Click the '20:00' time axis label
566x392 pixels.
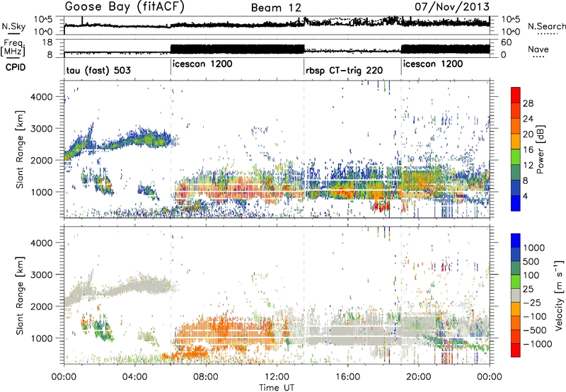pos(419,377)
